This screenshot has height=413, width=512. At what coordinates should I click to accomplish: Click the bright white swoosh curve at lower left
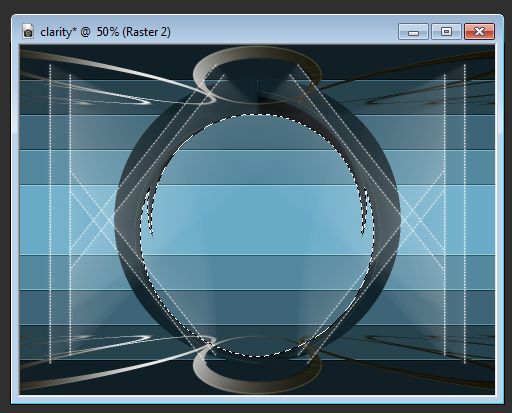(113, 360)
